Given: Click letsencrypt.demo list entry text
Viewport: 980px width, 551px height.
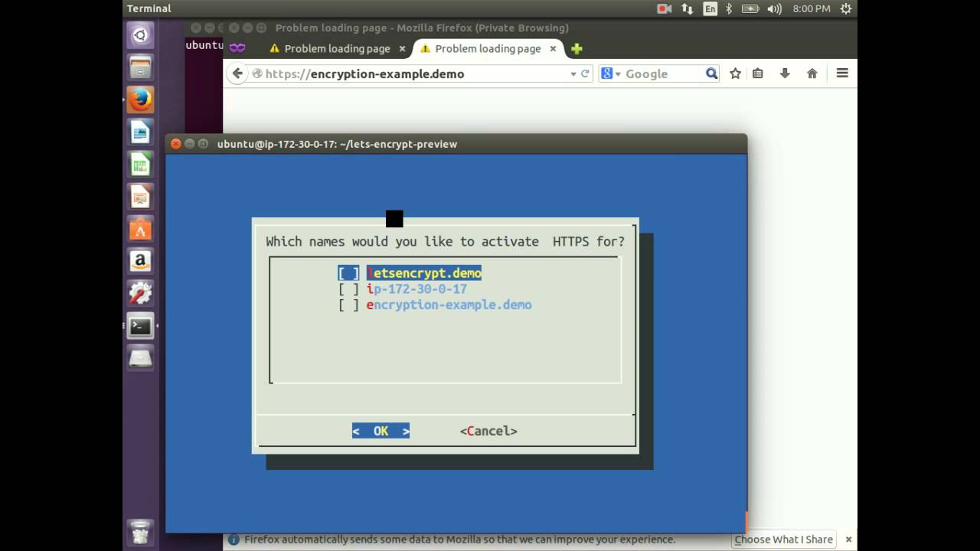Looking at the screenshot, I should tap(424, 273).
